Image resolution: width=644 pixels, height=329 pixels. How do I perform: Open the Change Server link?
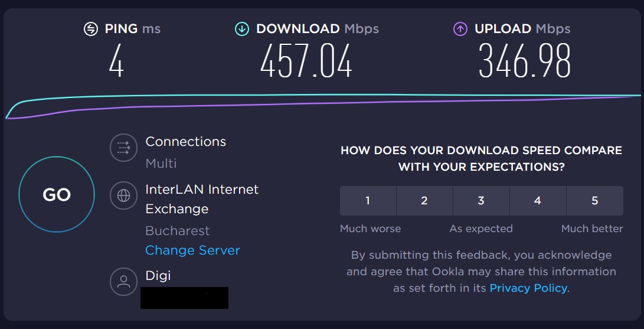coord(192,250)
